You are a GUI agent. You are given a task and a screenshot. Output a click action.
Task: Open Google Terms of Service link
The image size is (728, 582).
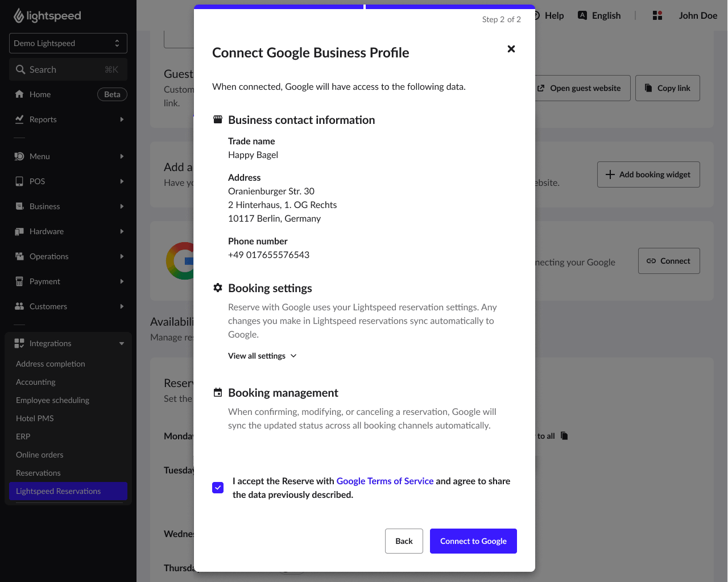point(385,481)
